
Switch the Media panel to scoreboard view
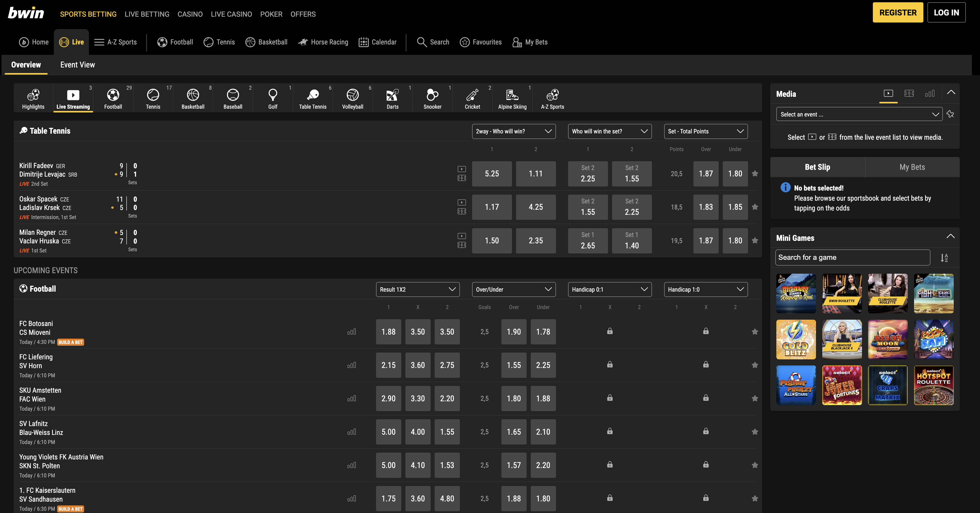click(909, 94)
